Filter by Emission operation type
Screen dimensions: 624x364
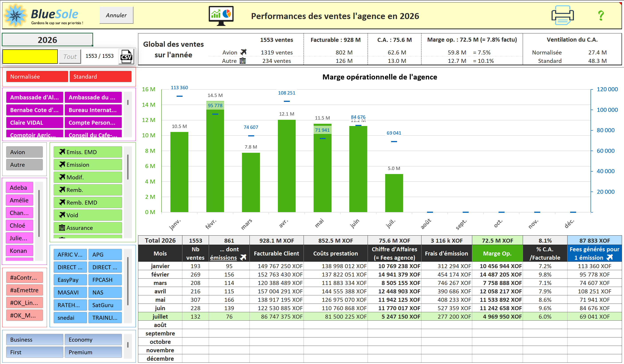[88, 165]
